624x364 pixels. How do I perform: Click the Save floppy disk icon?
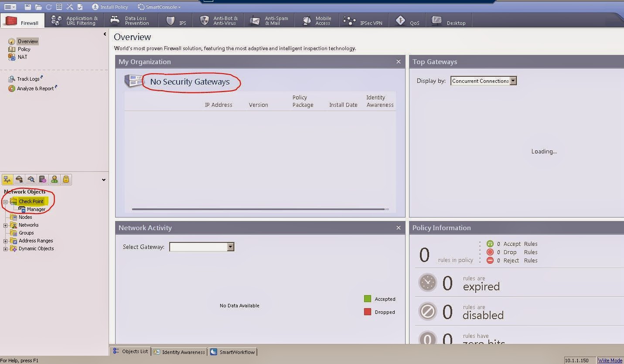point(28,7)
